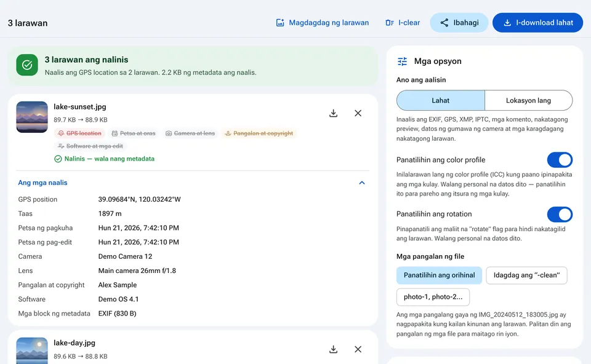This screenshot has width=591, height=364.
Task: Click I-download lahat
Action: pyautogui.click(x=538, y=23)
